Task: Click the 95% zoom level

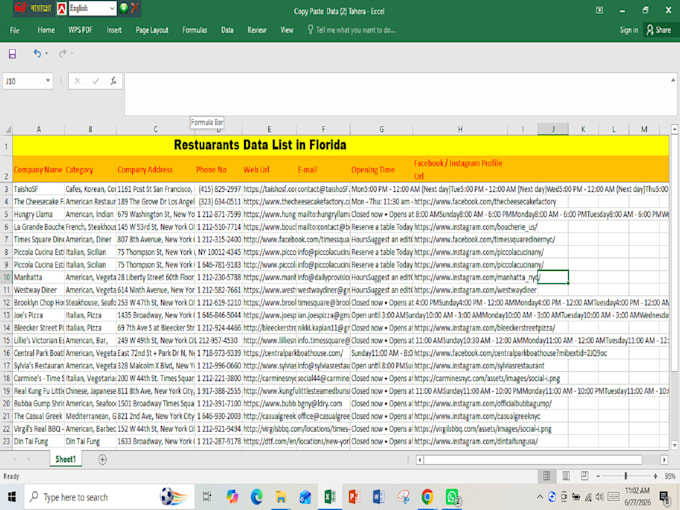Action: coord(670,476)
